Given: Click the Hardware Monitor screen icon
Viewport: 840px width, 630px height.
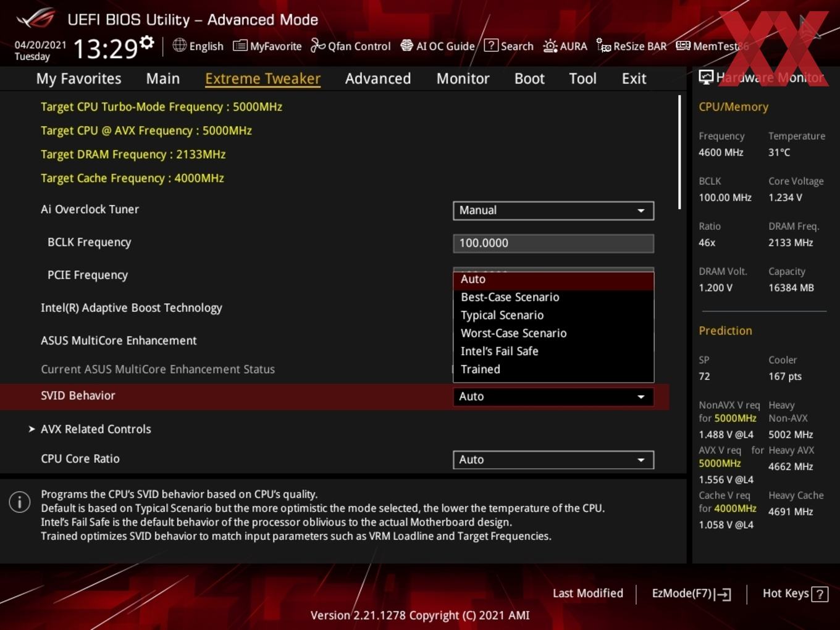Looking at the screenshot, I should [706, 77].
